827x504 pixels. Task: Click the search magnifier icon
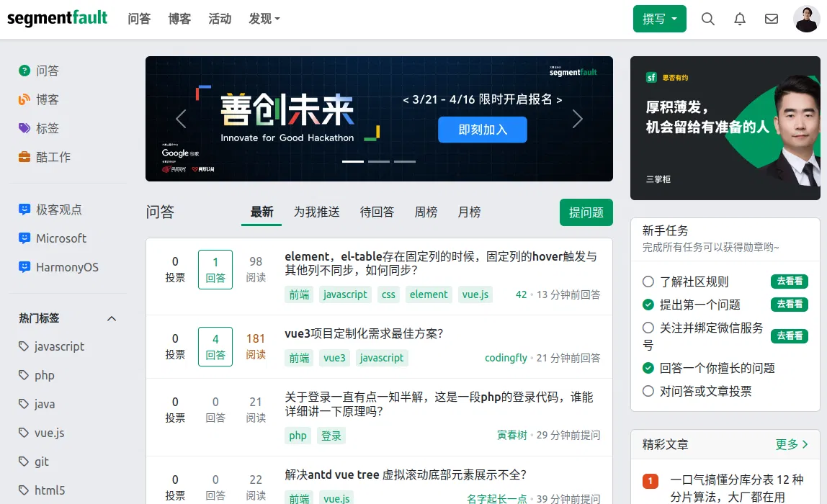(x=708, y=19)
